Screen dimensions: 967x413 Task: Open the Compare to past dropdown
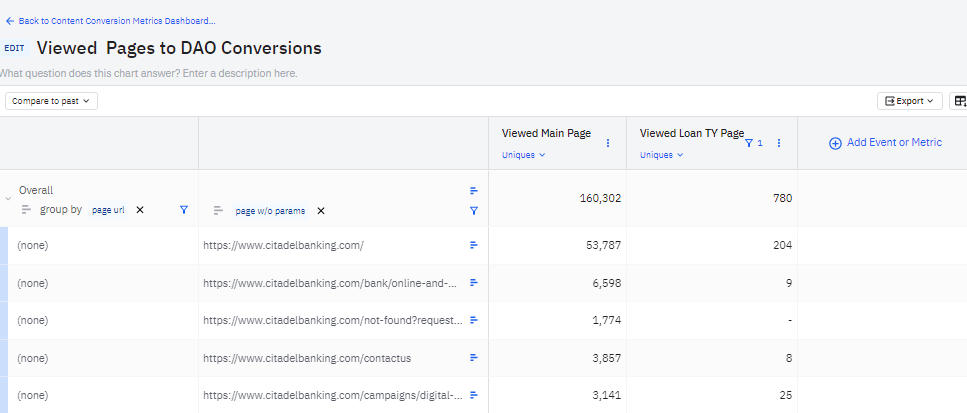tap(51, 101)
